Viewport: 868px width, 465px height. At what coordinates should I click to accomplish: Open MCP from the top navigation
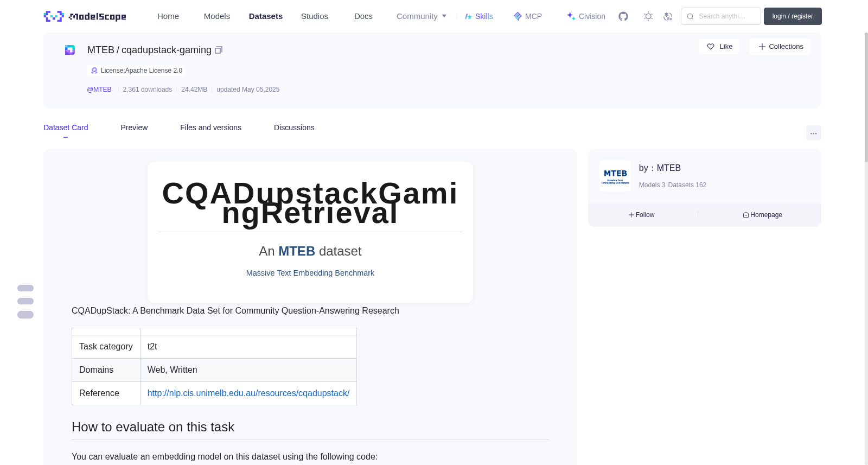(x=527, y=16)
